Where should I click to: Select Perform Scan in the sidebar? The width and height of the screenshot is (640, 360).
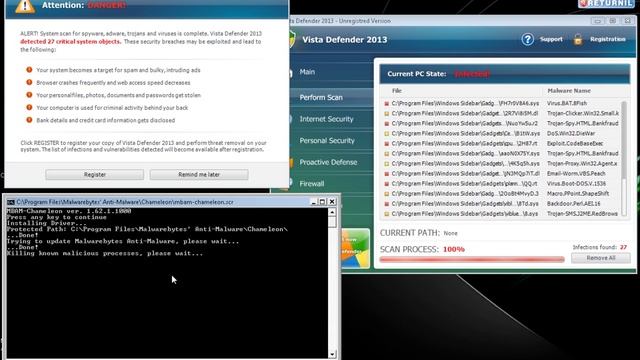tap(321, 98)
